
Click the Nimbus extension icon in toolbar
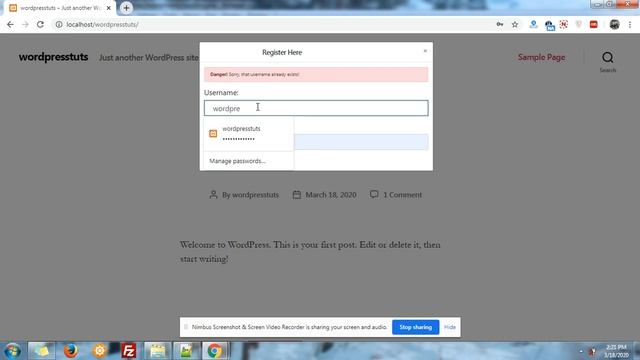coord(564,24)
